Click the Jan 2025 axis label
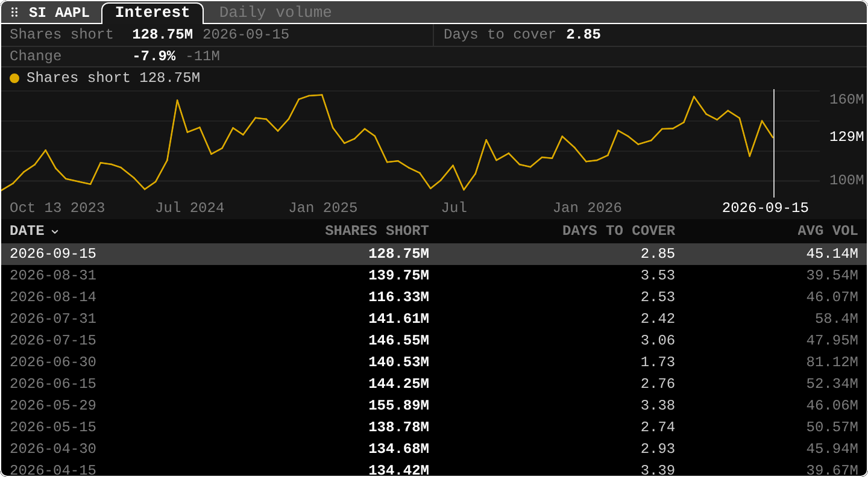The width and height of the screenshot is (868, 477). [x=323, y=208]
